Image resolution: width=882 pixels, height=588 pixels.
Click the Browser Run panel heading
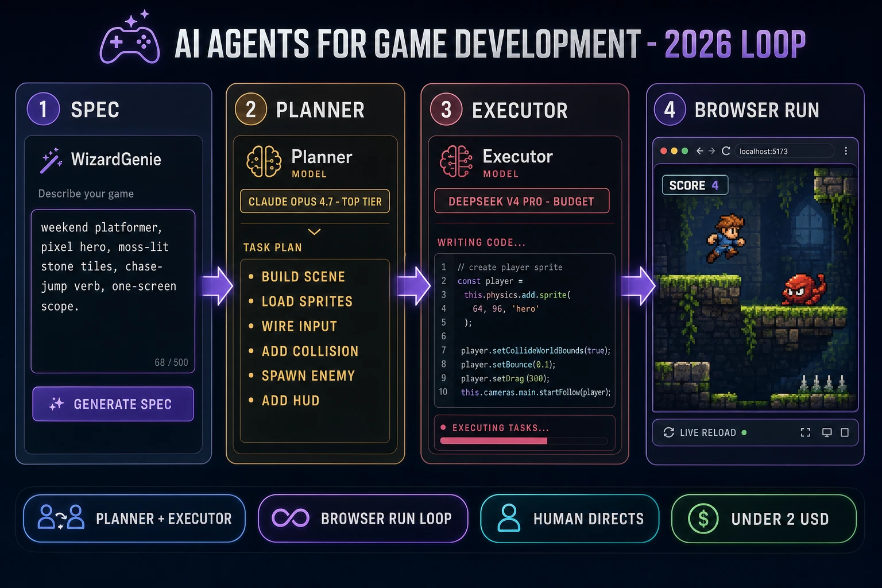[x=757, y=110]
